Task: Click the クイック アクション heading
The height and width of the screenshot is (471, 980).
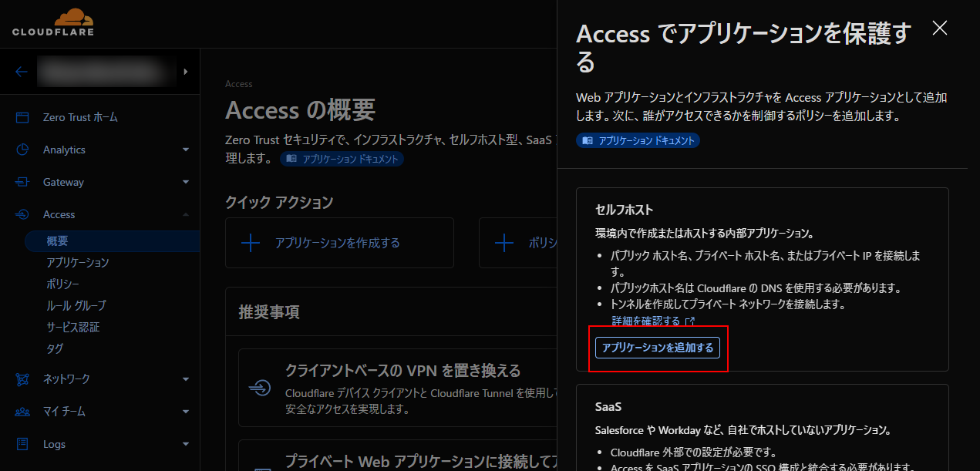Action: [x=279, y=203]
